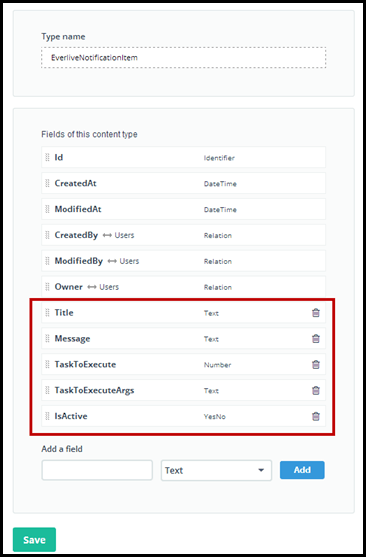
Task: Click the Owner Users field row
Action: pos(183,287)
